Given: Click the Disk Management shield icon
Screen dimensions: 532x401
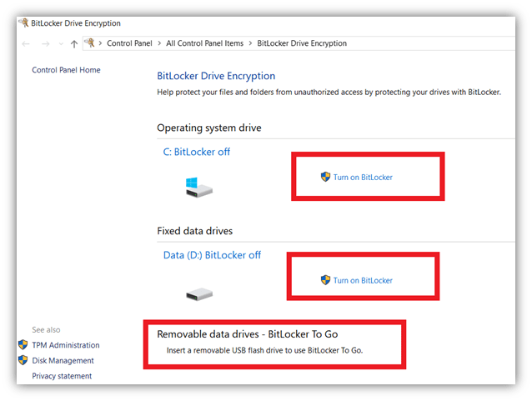Looking at the screenshot, I should point(23,360).
